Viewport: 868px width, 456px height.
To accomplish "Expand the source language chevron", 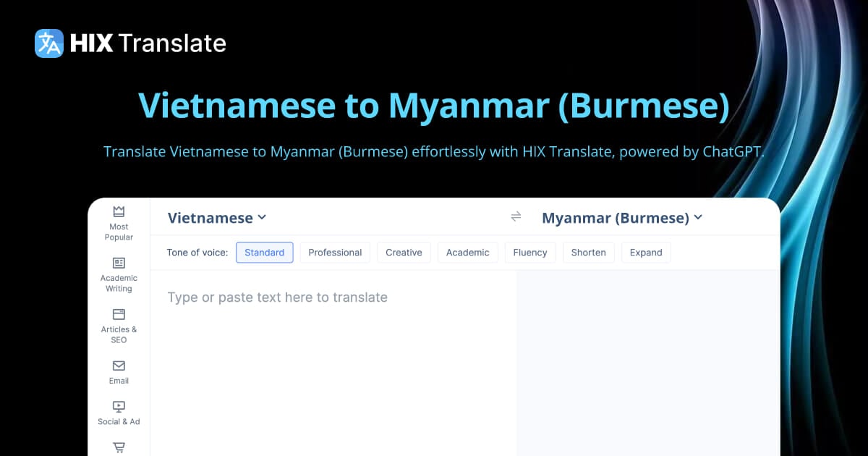I will pos(262,217).
